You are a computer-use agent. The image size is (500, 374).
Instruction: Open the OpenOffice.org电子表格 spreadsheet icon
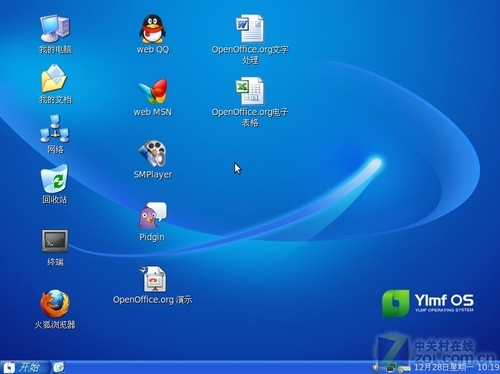[x=250, y=91]
